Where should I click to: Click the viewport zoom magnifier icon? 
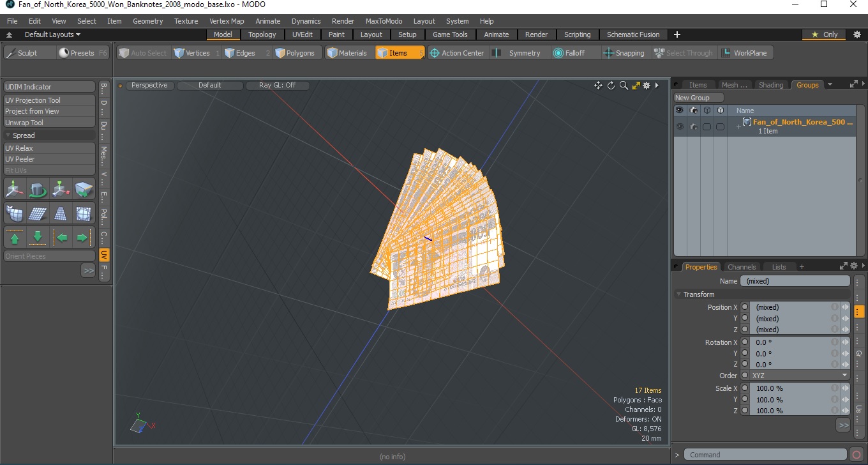[x=624, y=86]
